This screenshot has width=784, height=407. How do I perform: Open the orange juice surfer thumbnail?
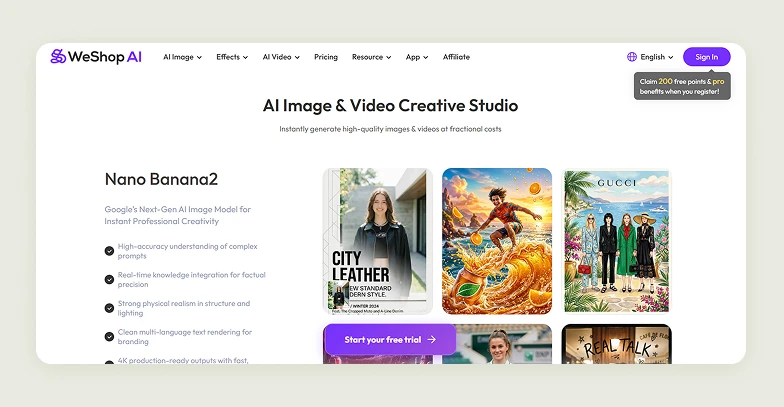(497, 241)
